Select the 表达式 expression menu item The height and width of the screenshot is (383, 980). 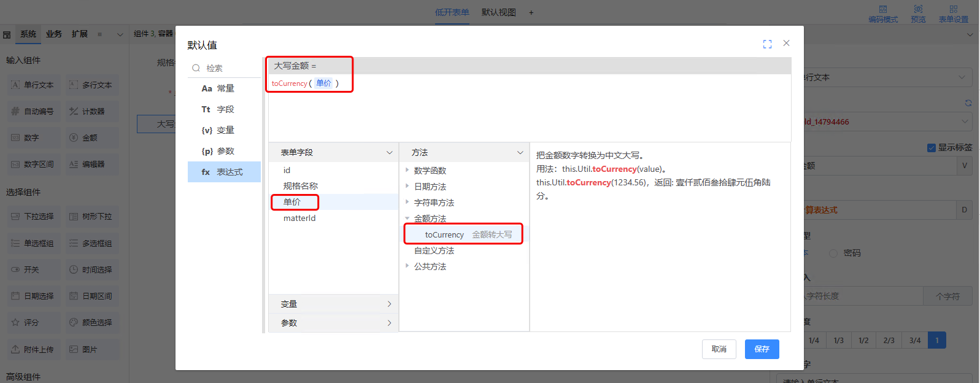coord(225,172)
